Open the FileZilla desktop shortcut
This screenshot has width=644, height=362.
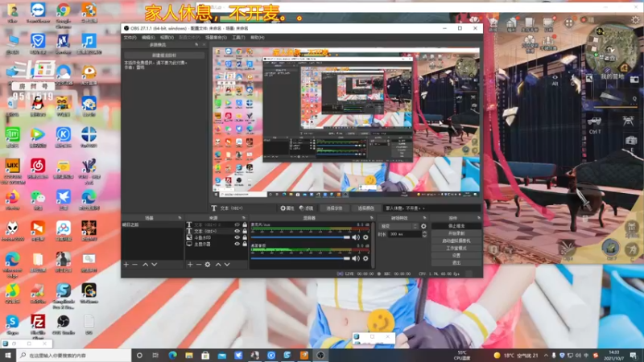click(x=38, y=325)
